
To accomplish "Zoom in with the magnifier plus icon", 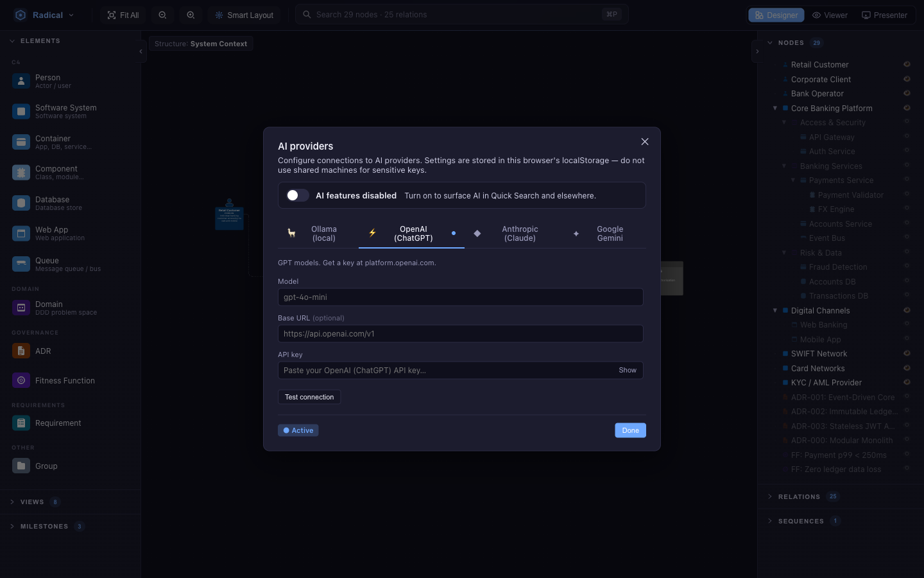I will tap(191, 15).
